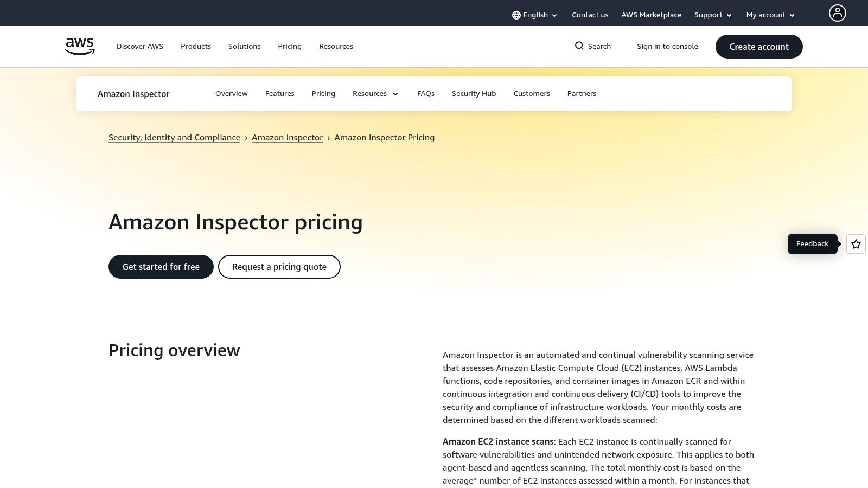Click Request a pricing quote

279,267
